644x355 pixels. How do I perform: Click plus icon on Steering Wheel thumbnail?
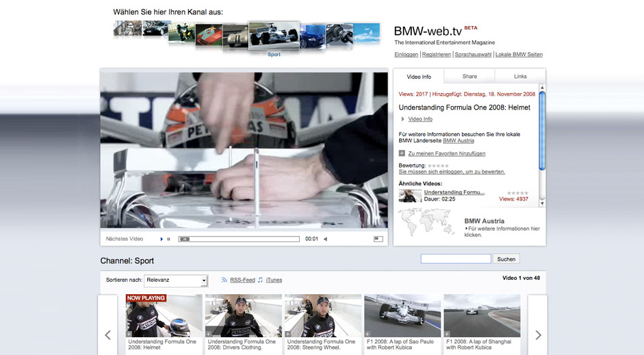point(288,334)
